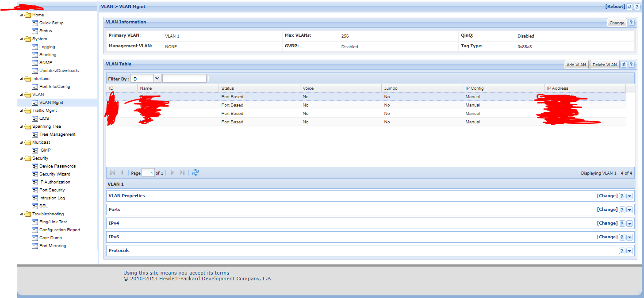Expand the VLAN Properties section arrow
The height and width of the screenshot is (298, 644).
click(630, 196)
